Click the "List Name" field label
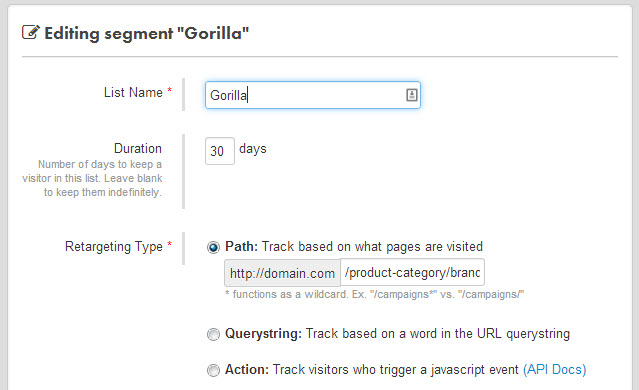The height and width of the screenshot is (390, 639). [x=133, y=93]
